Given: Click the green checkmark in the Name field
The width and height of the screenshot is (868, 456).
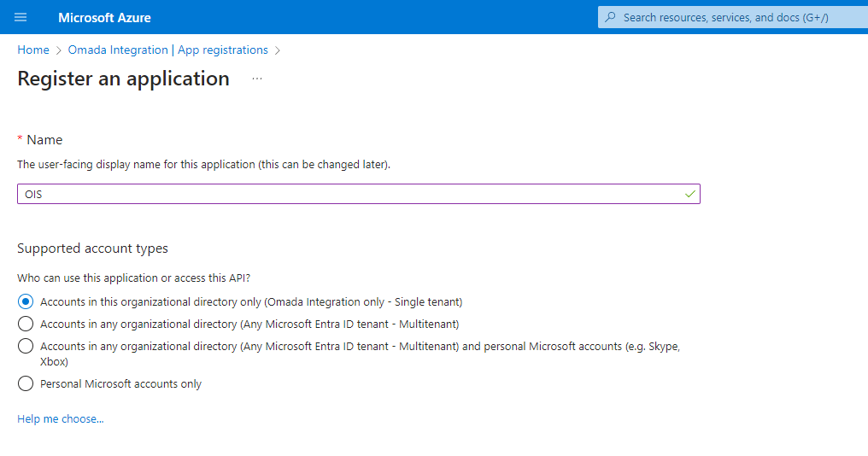Looking at the screenshot, I should point(689,194).
